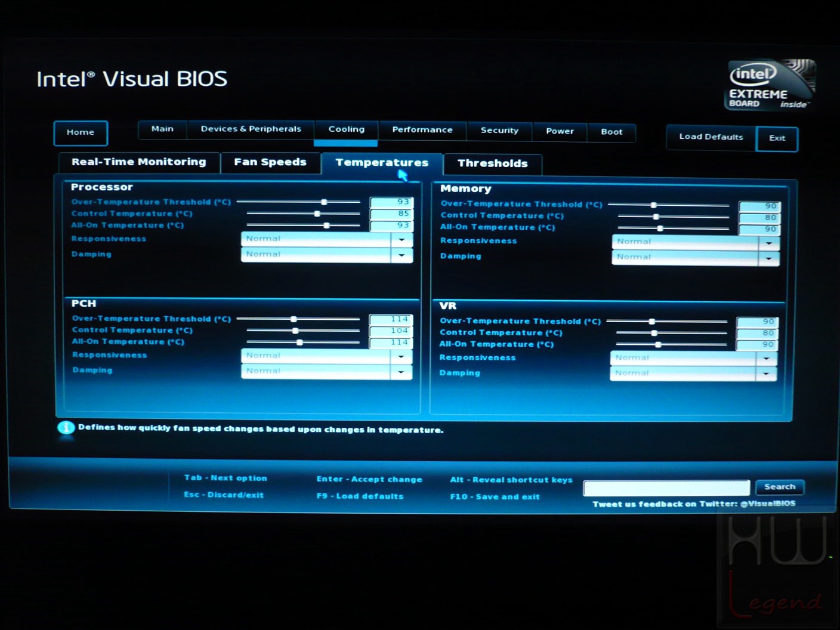The image size is (840, 630).
Task: Switch to the Main menu tab
Action: point(162,129)
